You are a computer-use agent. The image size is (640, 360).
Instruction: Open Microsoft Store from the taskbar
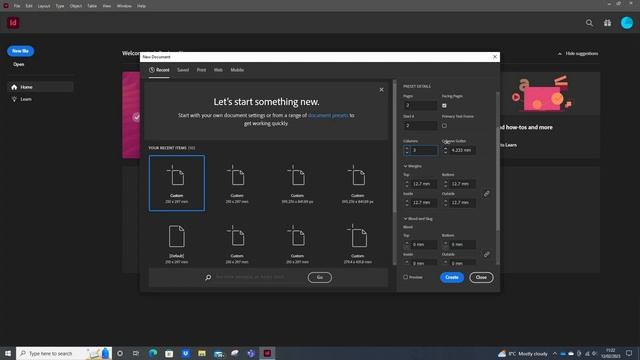pos(169,353)
